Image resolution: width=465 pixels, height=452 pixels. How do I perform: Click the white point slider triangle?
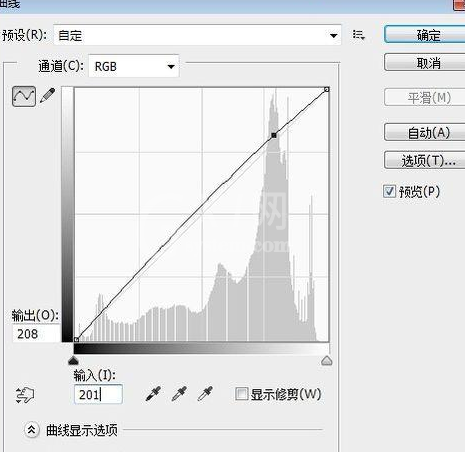click(x=327, y=361)
